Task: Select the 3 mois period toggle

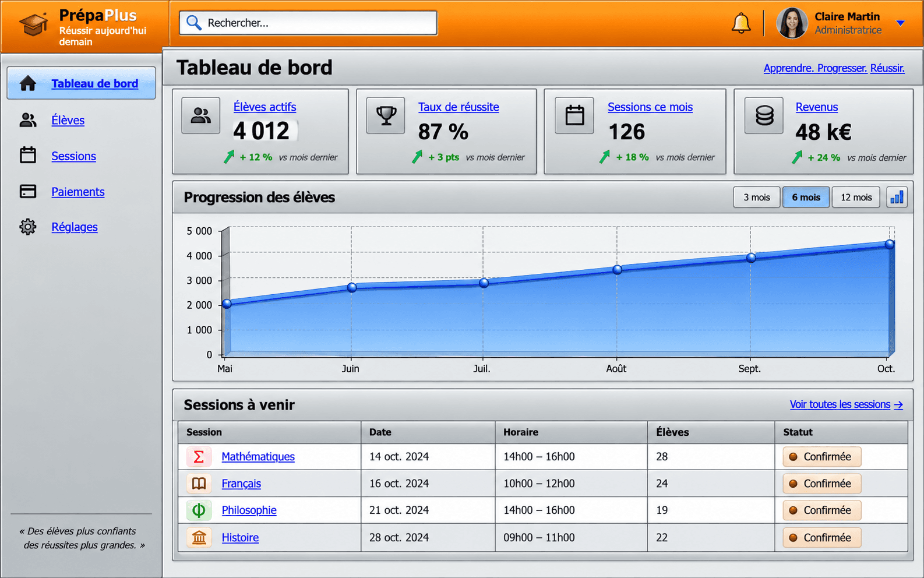Action: click(756, 197)
